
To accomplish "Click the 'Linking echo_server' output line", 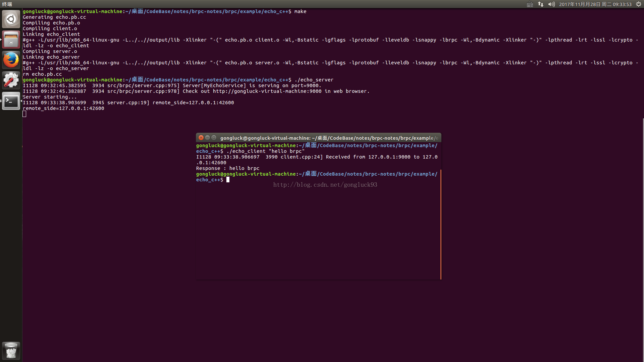I will (51, 57).
